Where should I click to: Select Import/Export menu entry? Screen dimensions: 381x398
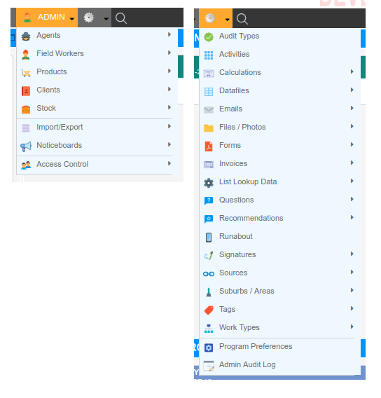point(60,127)
